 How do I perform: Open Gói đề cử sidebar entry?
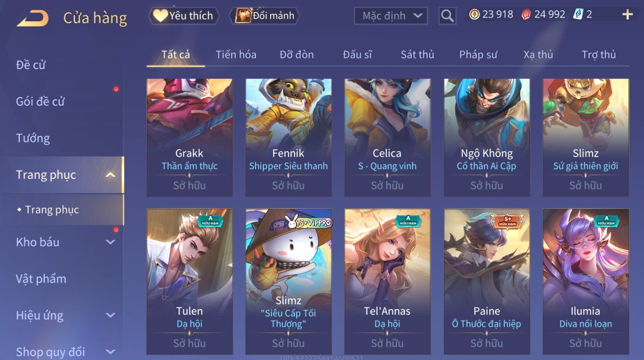[x=40, y=101]
